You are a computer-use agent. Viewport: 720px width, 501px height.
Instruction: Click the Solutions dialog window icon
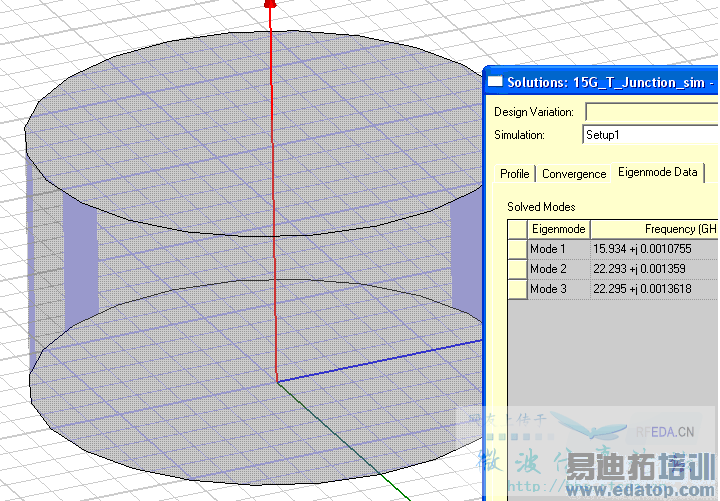click(495, 82)
